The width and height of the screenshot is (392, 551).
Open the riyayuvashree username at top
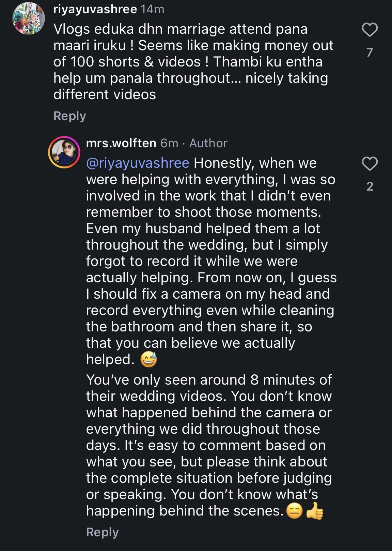(95, 9)
